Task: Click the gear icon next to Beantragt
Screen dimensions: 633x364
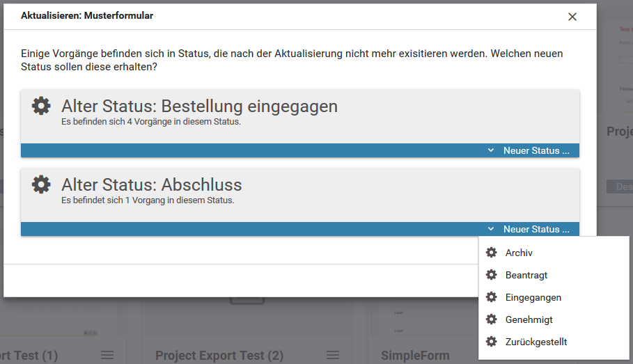Action: tap(492, 275)
